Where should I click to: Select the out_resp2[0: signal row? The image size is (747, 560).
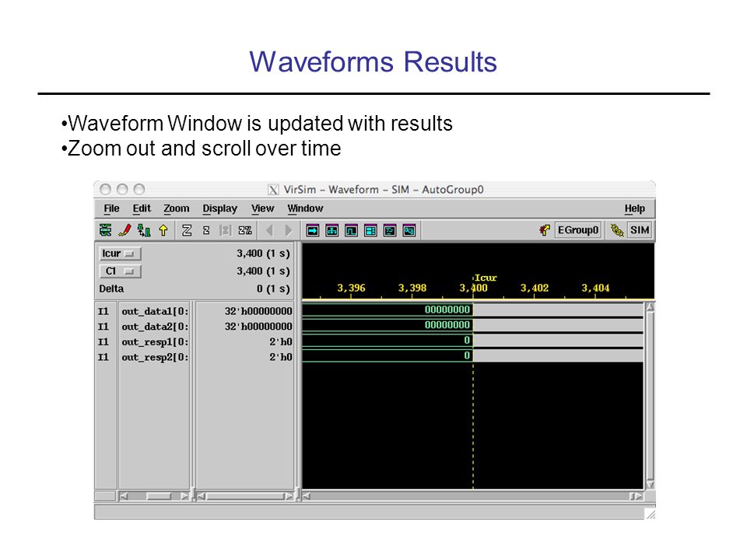(155, 357)
